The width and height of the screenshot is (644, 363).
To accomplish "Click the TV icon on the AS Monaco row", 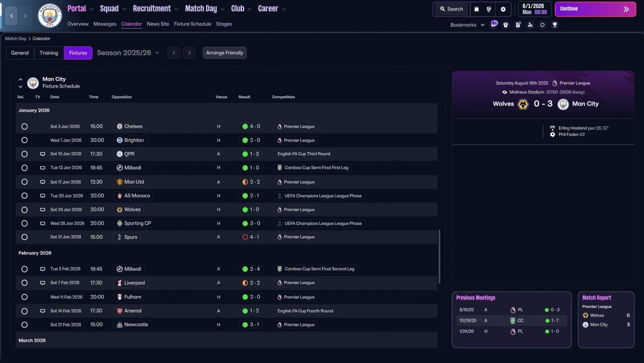I will tap(43, 196).
